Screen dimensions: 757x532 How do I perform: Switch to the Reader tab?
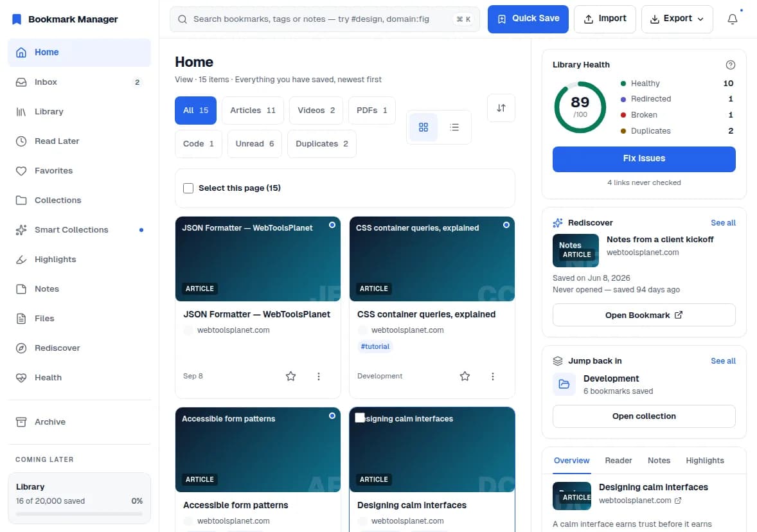(x=618, y=461)
